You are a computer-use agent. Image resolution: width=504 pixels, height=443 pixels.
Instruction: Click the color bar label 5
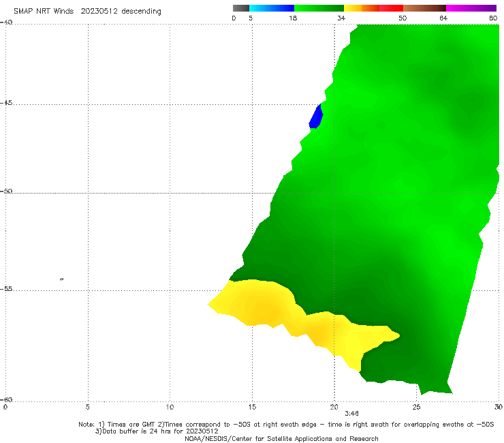(251, 18)
